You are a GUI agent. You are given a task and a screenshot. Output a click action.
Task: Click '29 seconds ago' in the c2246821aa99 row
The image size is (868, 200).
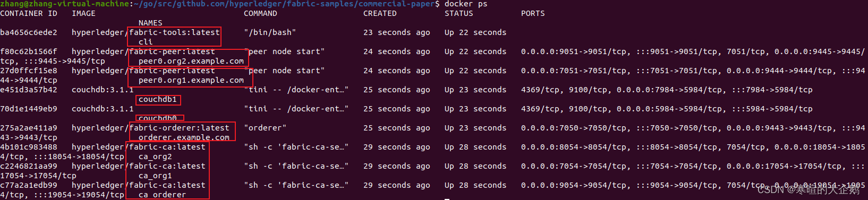coord(397,166)
